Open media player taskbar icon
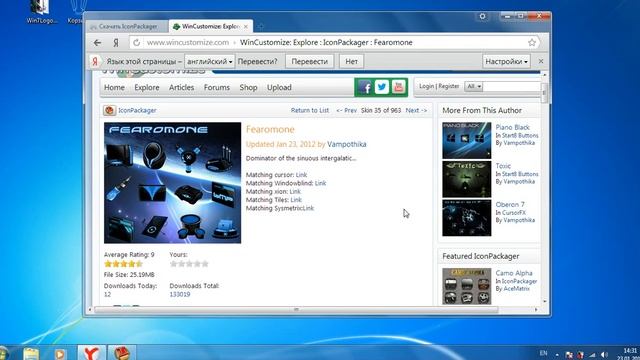 [x=60, y=353]
